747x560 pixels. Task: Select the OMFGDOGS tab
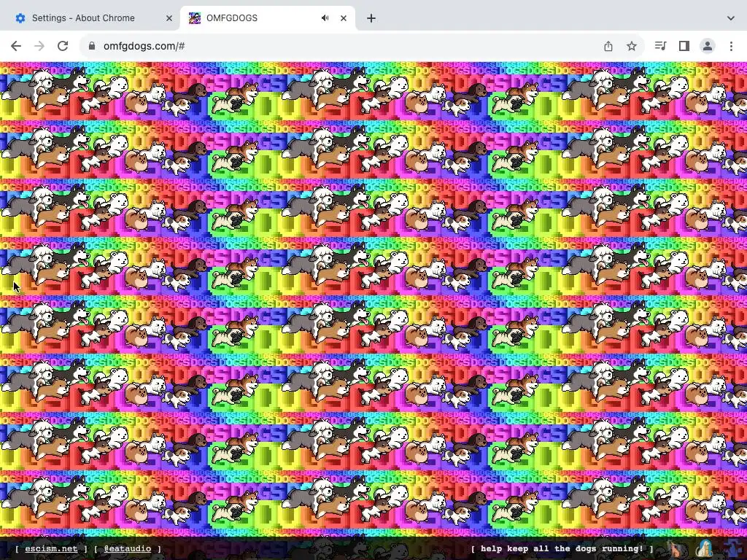[267, 18]
